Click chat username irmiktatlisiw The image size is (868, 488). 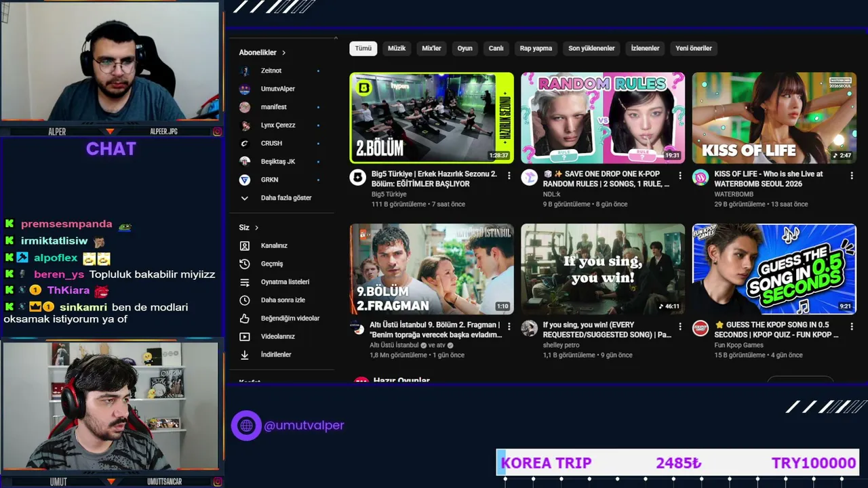point(54,241)
